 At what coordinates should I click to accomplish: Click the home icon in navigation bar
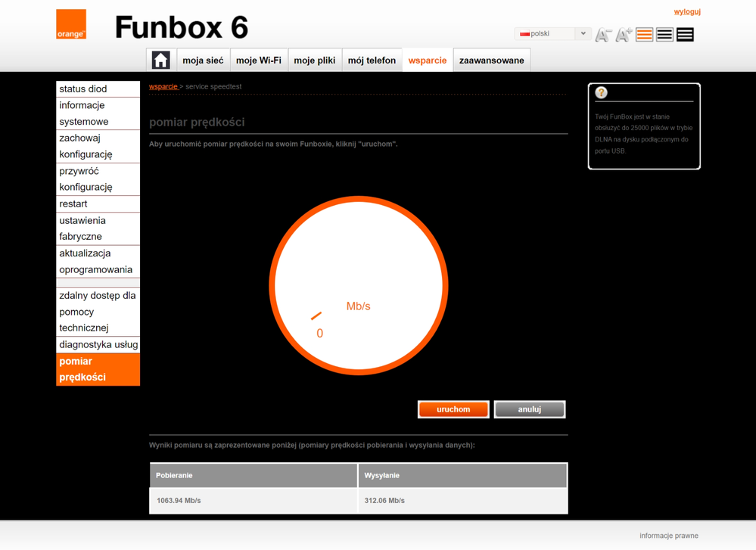click(160, 61)
